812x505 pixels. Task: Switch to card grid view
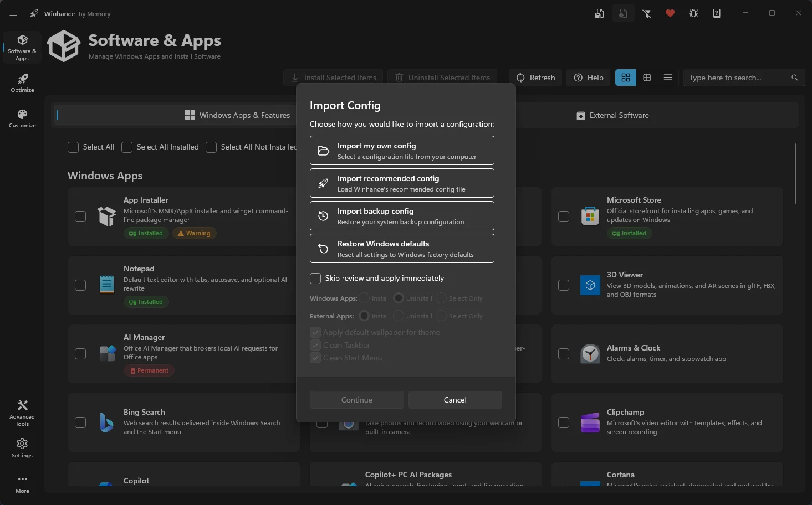(626, 78)
